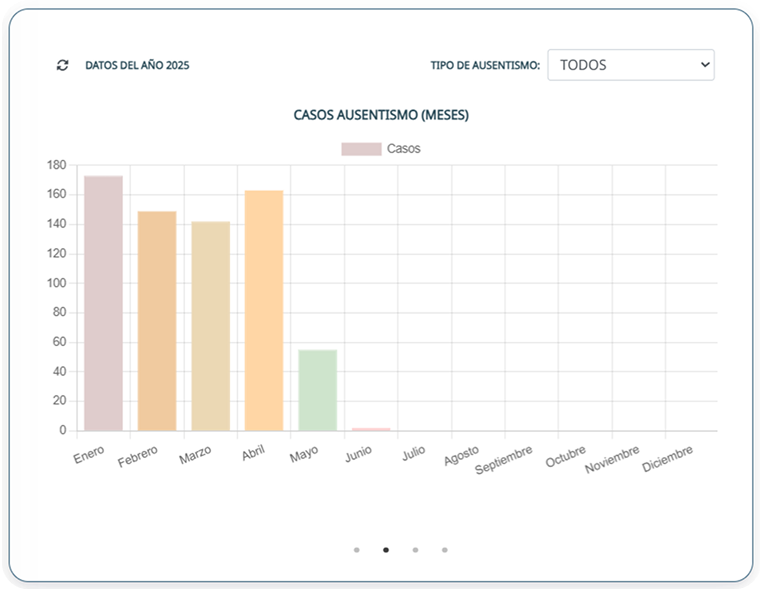Select the second carousel dot indicator
This screenshot has height=589, width=760.
386,549
